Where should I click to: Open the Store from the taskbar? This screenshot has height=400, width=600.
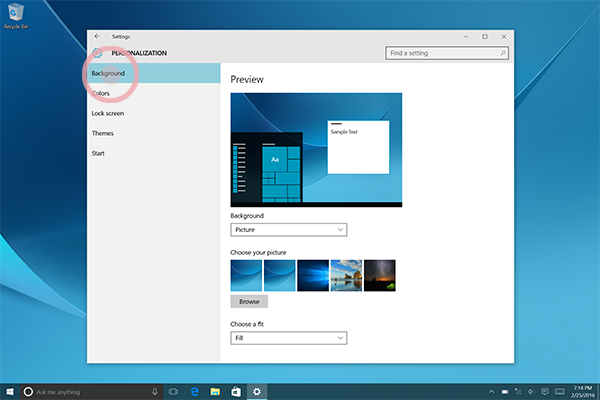click(x=236, y=392)
